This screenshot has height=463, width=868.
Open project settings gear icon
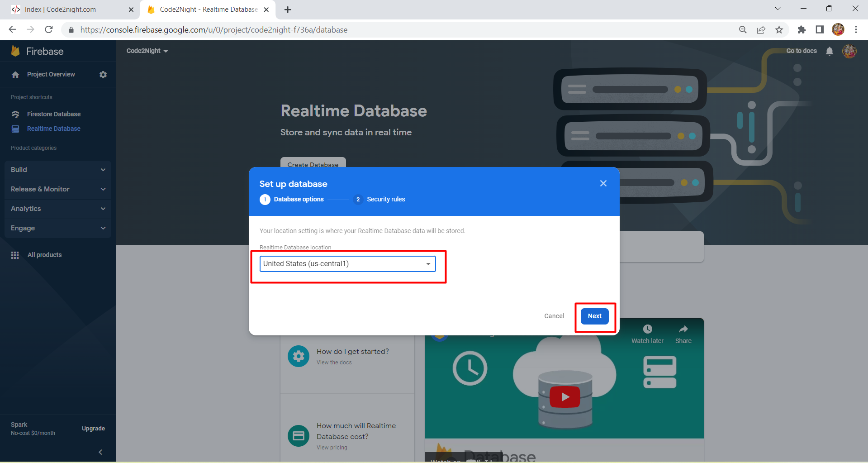103,75
